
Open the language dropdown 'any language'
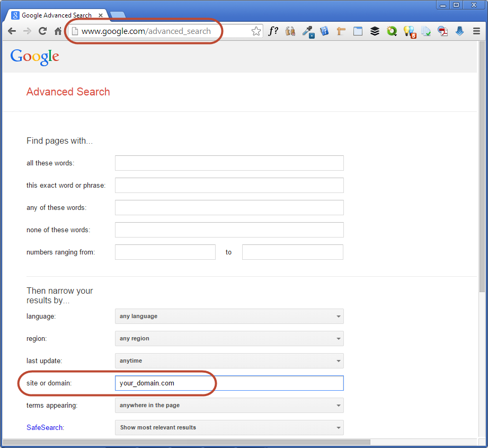229,317
